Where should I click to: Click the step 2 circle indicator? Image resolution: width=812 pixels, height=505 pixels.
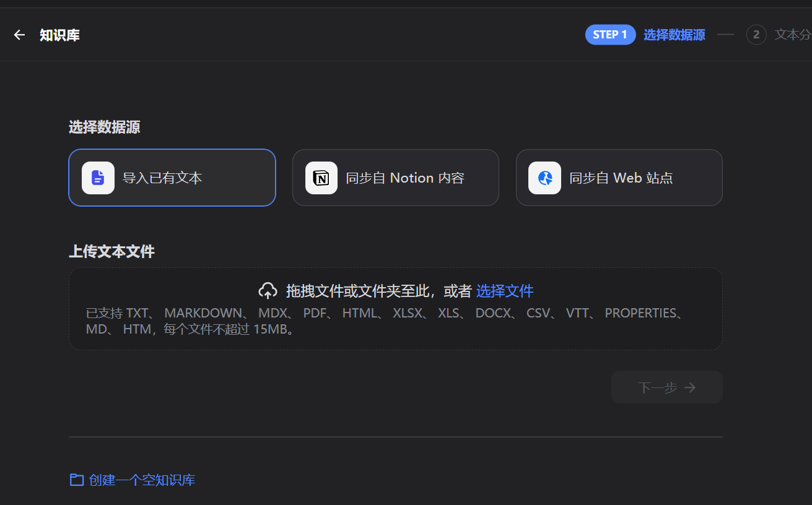[756, 35]
